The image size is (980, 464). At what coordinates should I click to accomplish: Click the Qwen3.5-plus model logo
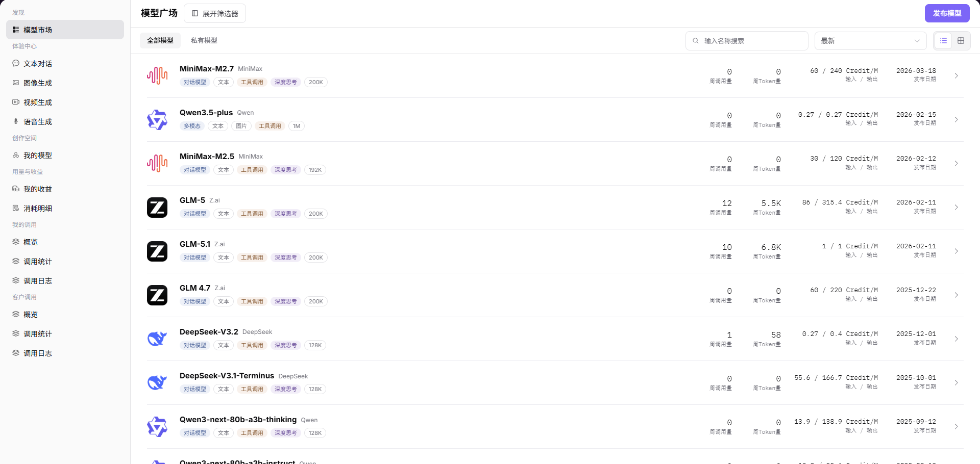[x=157, y=119]
